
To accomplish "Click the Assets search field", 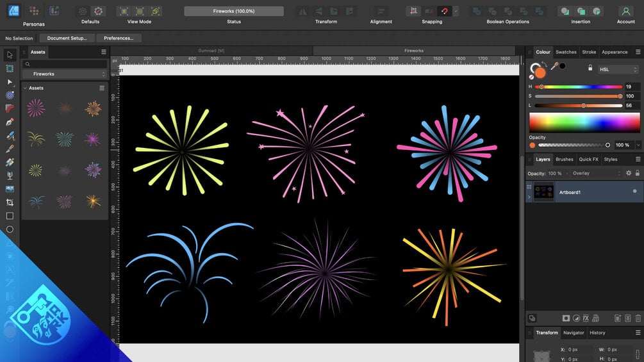I will point(65,64).
